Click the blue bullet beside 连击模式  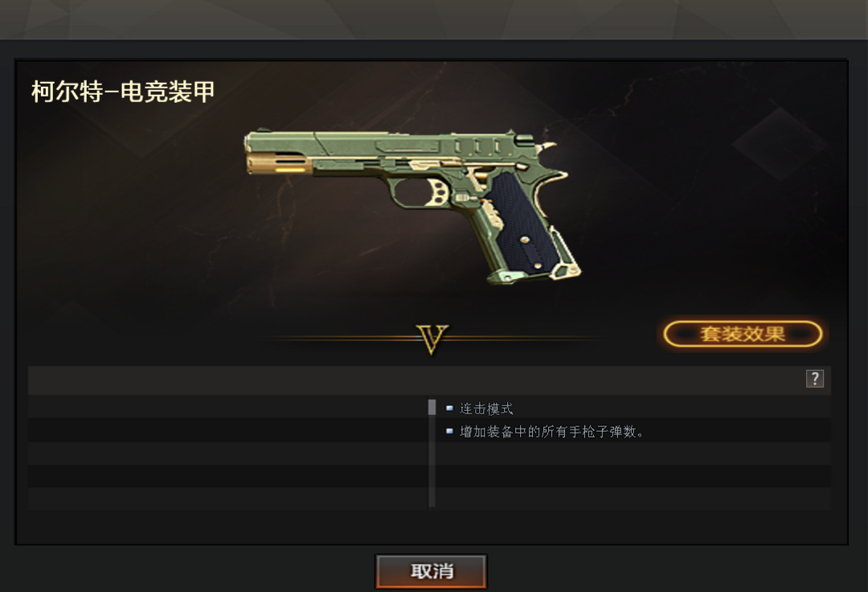coord(449,408)
